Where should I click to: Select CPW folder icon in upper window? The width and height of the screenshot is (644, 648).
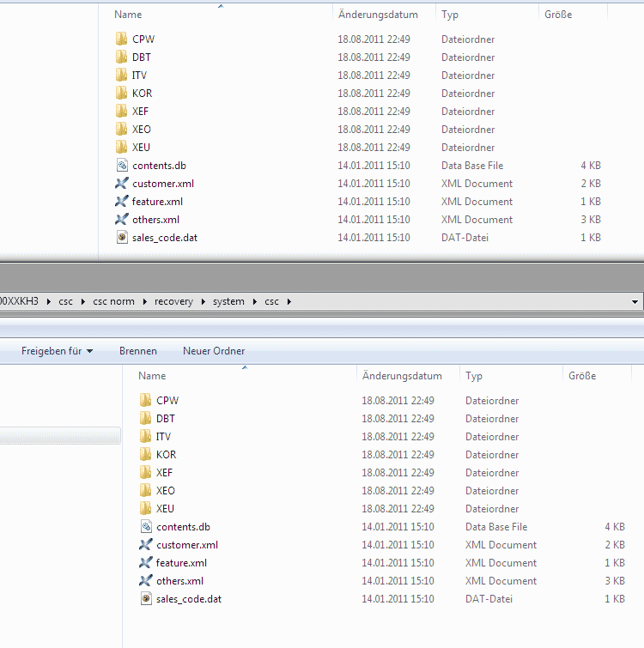pos(121,39)
